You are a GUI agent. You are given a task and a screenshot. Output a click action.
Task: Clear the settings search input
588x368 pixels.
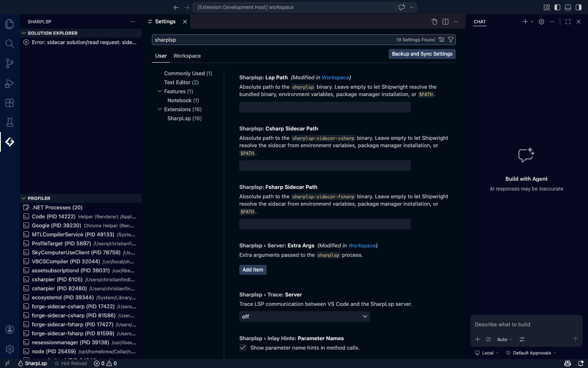(x=441, y=40)
